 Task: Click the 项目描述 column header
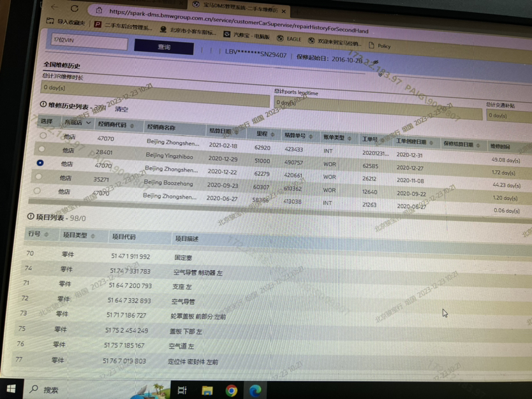pyautogui.click(x=187, y=238)
